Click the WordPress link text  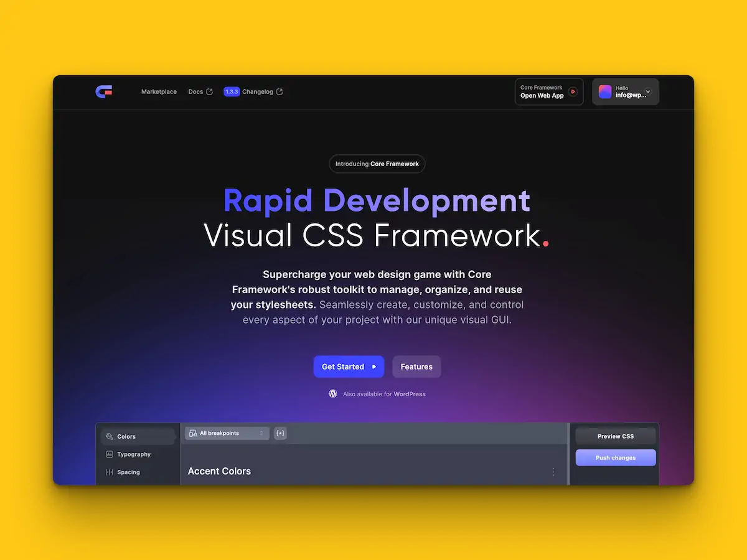410,394
